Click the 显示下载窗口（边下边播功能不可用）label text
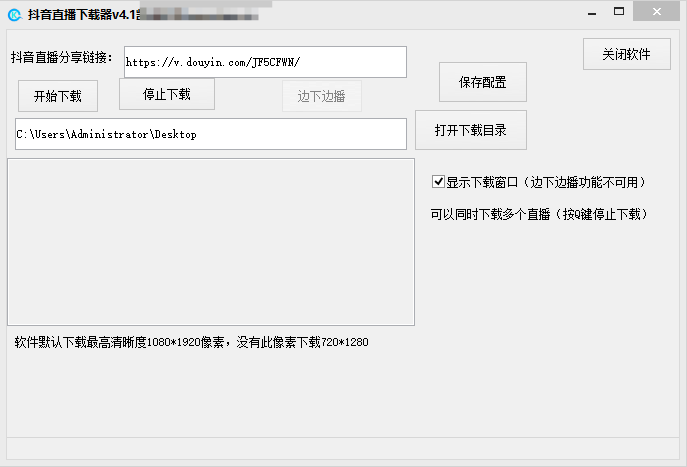 546,183
